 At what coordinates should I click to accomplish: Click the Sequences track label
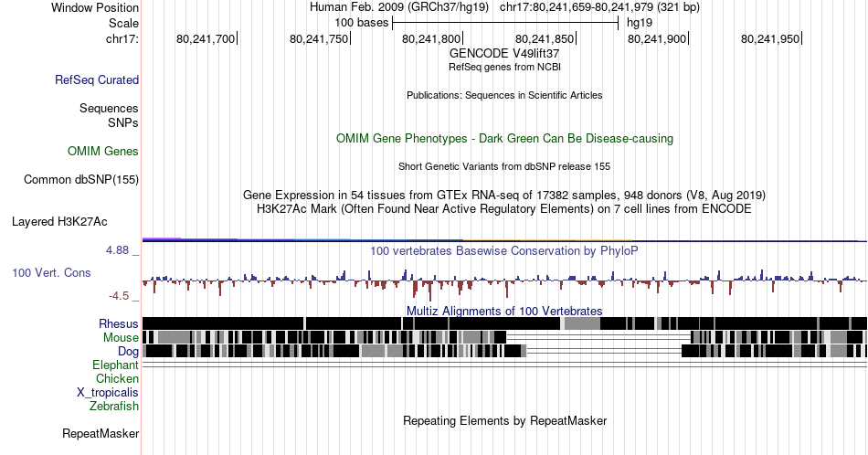[x=109, y=108]
